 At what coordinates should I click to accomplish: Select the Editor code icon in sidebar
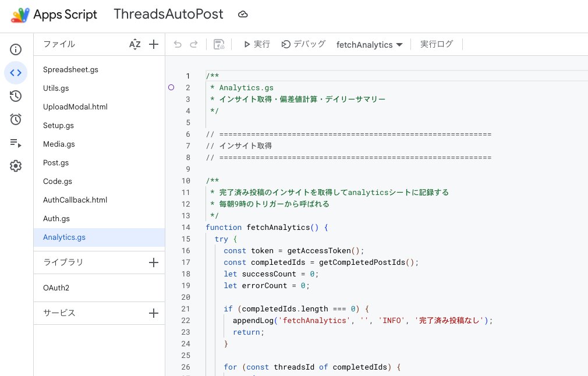click(x=16, y=73)
